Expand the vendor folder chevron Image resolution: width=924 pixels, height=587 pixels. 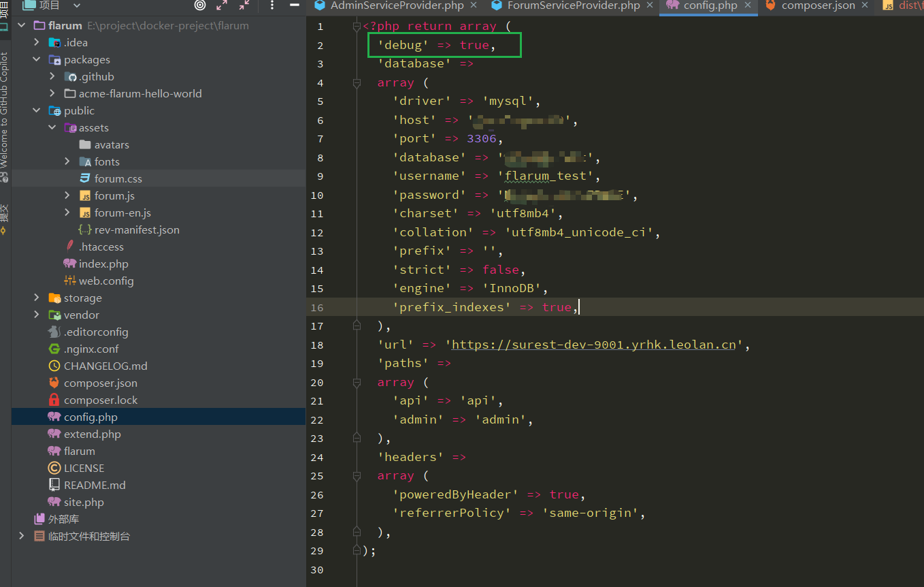pyautogui.click(x=37, y=315)
